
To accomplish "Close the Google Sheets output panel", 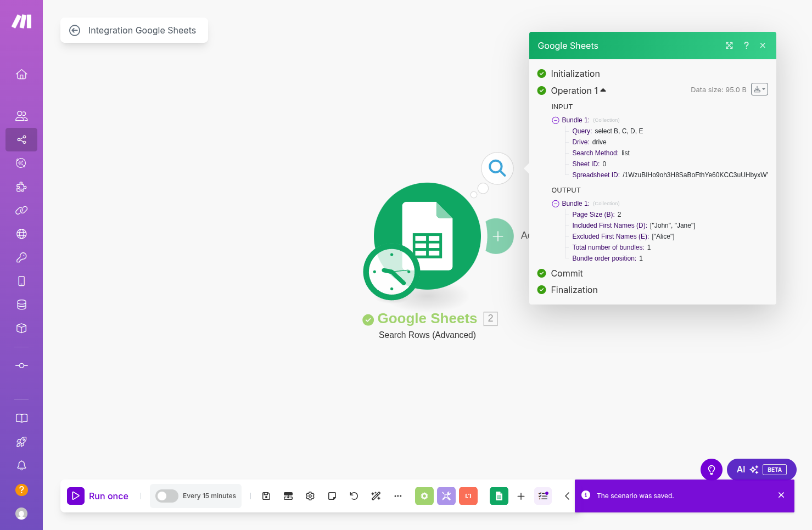I will [x=763, y=46].
